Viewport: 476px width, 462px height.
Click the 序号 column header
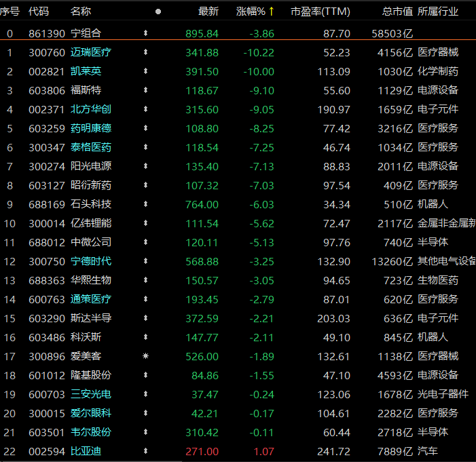10,12
